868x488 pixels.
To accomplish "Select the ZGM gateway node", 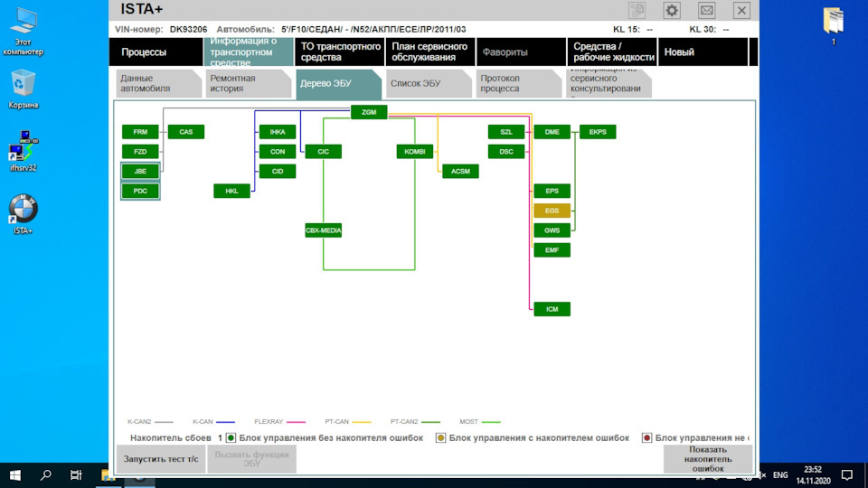I will click(369, 112).
